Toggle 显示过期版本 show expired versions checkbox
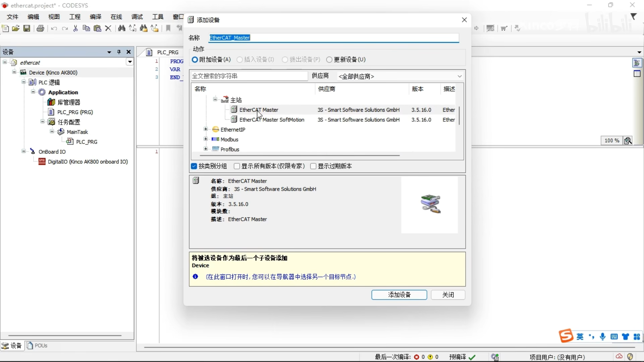 coord(314,166)
